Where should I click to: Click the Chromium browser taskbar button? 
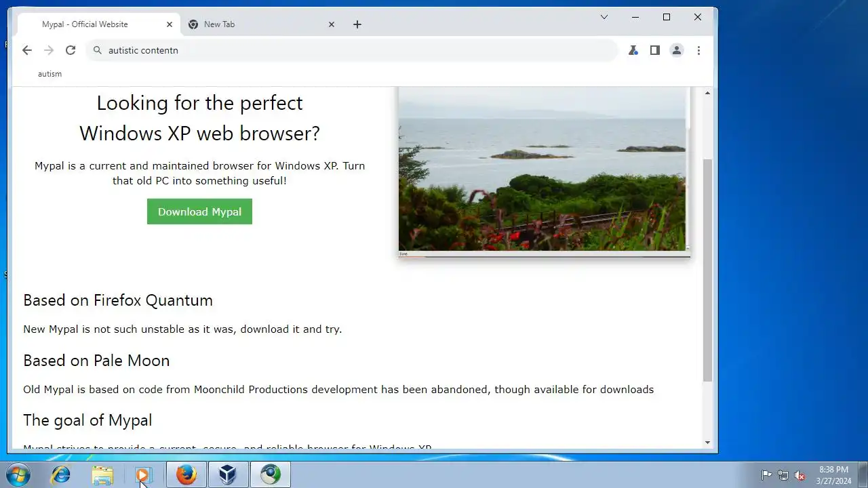(x=270, y=474)
